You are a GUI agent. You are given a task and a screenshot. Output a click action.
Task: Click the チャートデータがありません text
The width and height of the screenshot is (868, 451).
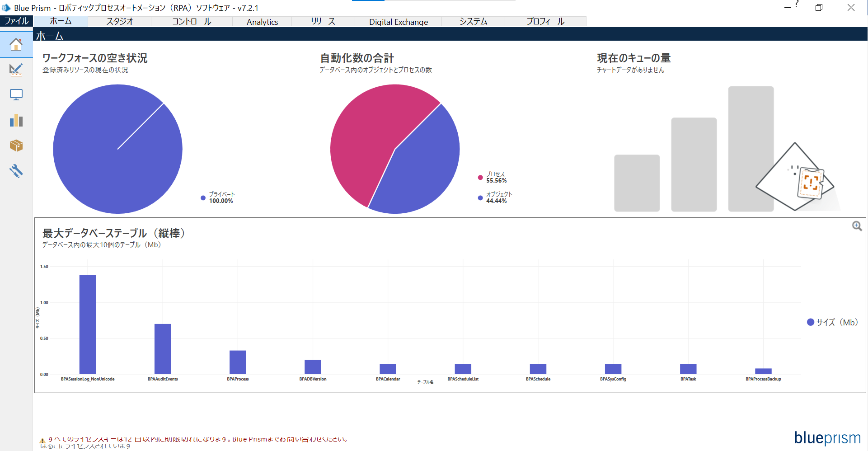tap(630, 70)
